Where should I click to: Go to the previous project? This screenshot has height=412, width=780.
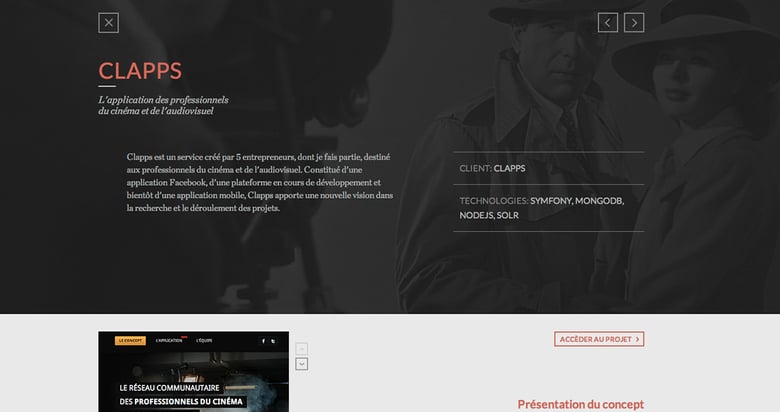(x=608, y=23)
